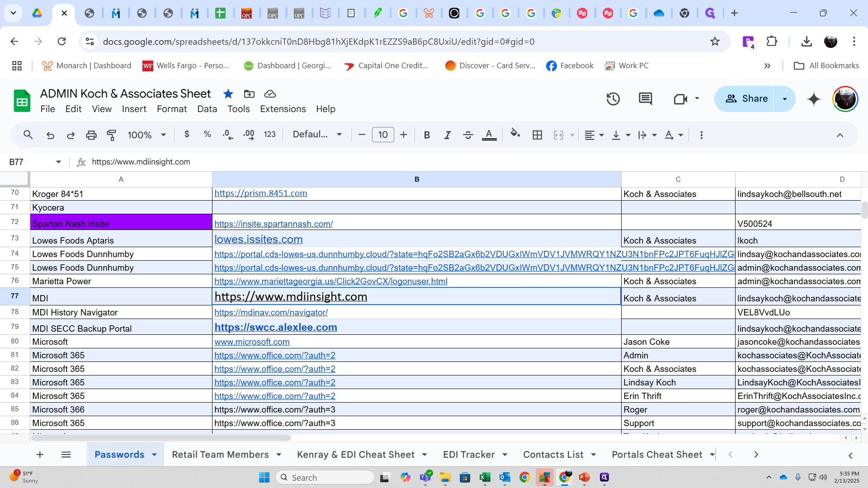
Task: Increase font size with plus button
Action: tap(404, 135)
